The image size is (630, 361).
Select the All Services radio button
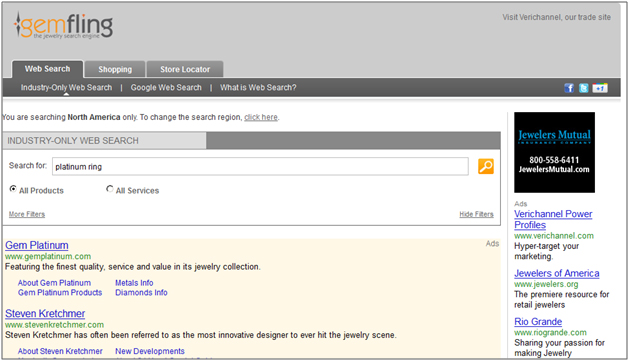pos(110,189)
